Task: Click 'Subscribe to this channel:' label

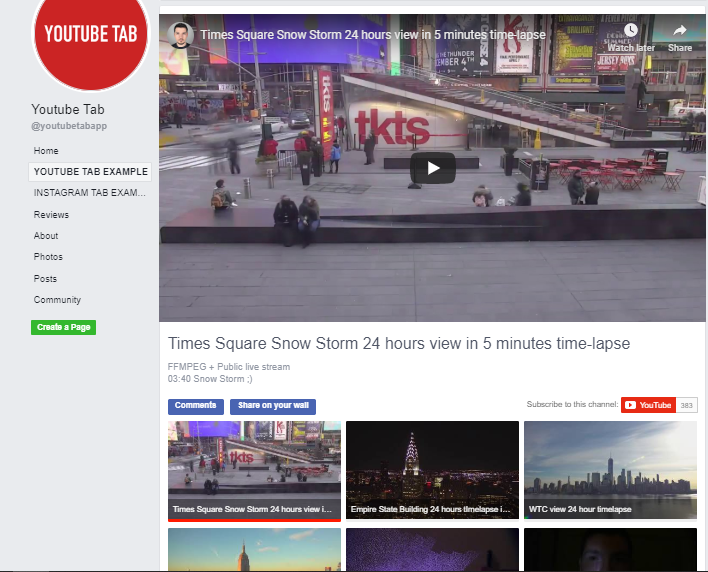Action: pyautogui.click(x=572, y=404)
